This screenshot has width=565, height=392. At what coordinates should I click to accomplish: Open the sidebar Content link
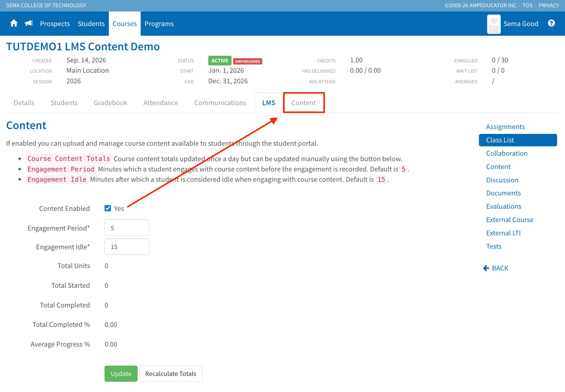(498, 167)
